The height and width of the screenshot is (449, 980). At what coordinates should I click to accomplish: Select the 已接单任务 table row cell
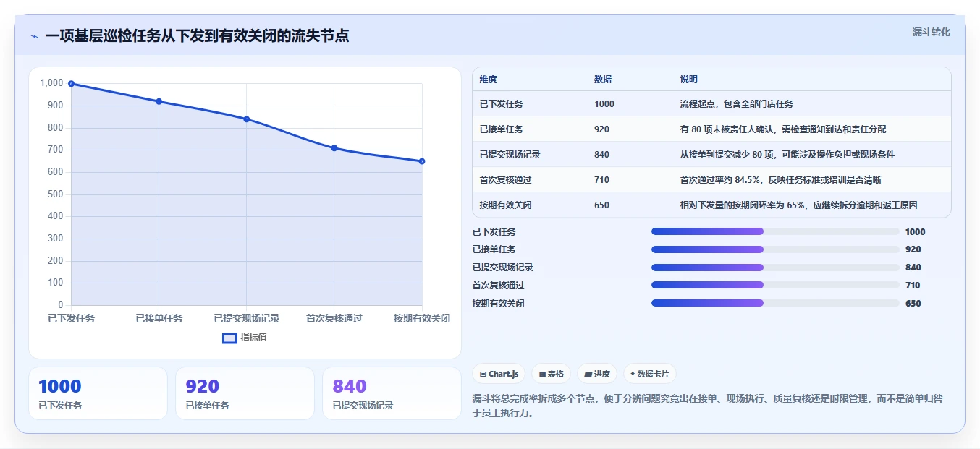501,129
